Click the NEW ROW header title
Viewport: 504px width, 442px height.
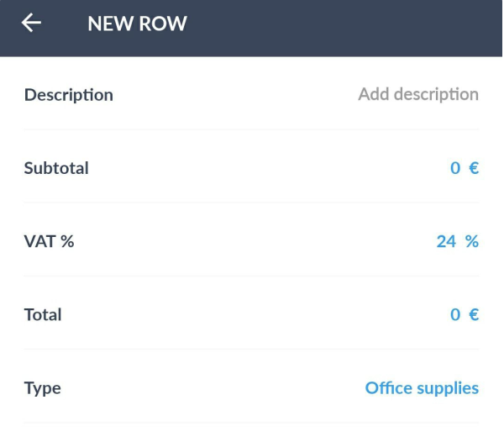click(x=137, y=24)
